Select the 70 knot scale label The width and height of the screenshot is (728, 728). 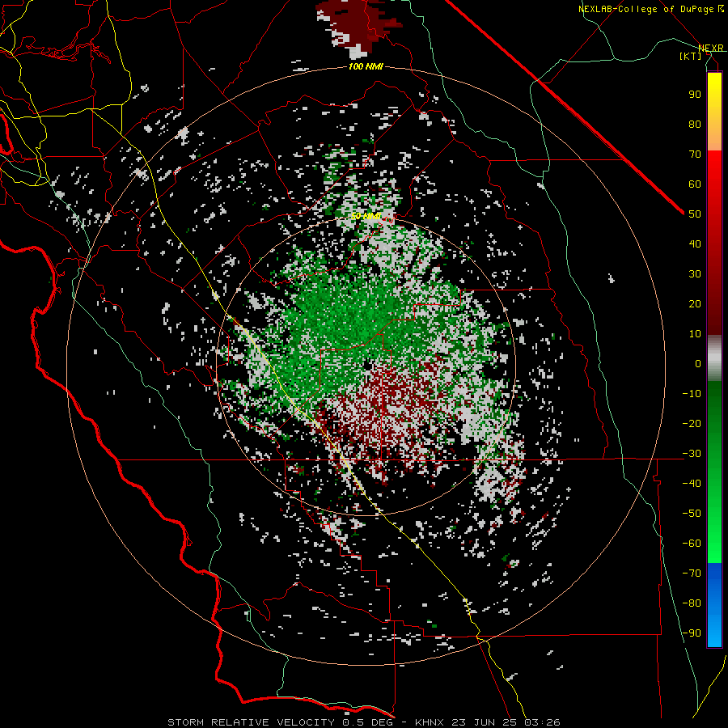pyautogui.click(x=695, y=154)
